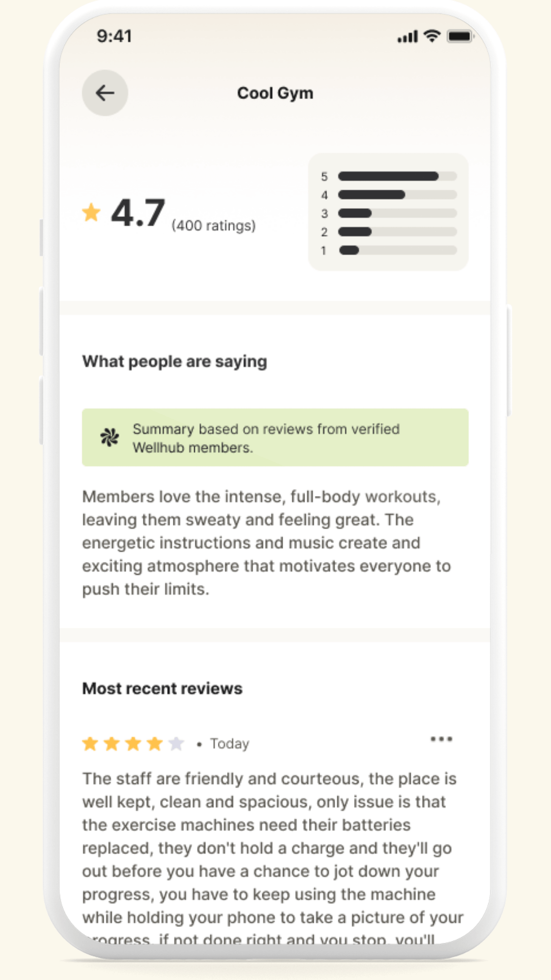The width and height of the screenshot is (551, 980).
Task: Select the 5-star rating bar
Action: pos(397,177)
